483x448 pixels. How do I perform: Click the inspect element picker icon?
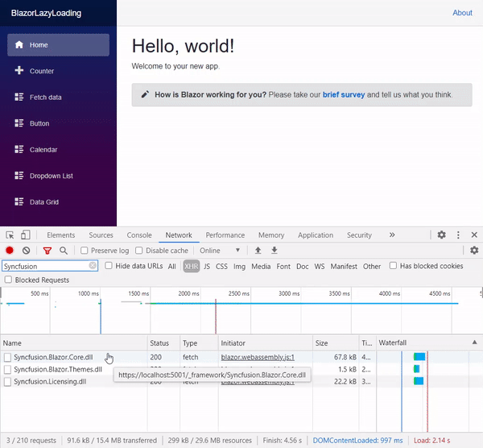(x=10, y=235)
